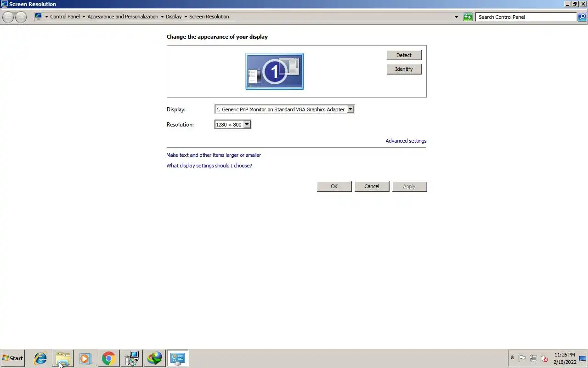Click the Screen Resolution title bar icon
The image size is (588, 368).
(5, 4)
